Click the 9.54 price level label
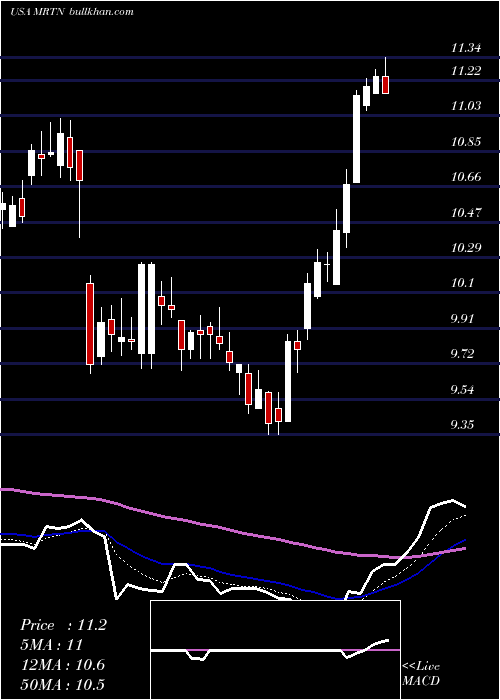500x700 pixels. pyautogui.click(x=463, y=390)
